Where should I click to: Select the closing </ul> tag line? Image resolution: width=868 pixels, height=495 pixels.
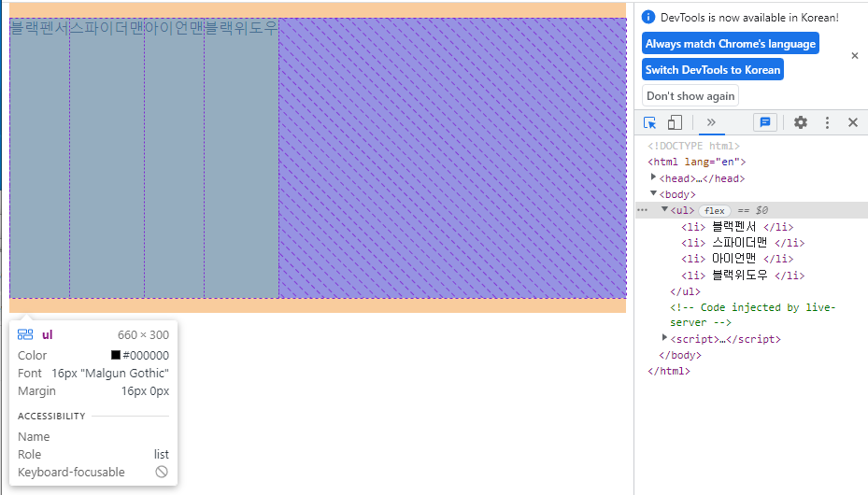pos(685,291)
